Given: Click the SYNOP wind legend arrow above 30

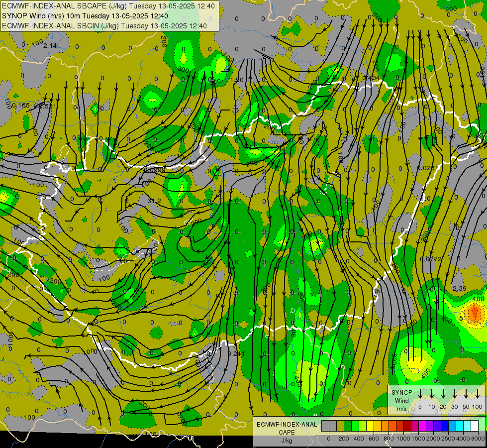Looking at the screenshot, I should [x=454, y=394].
